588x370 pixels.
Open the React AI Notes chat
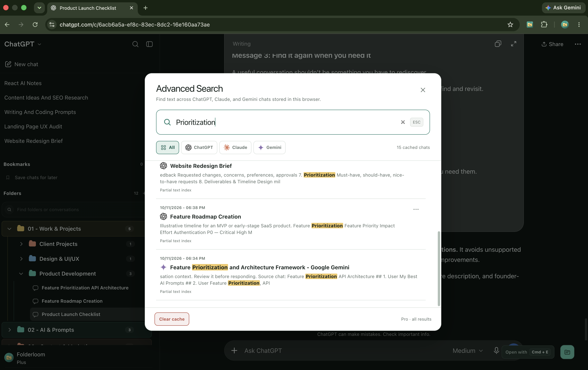(23, 83)
